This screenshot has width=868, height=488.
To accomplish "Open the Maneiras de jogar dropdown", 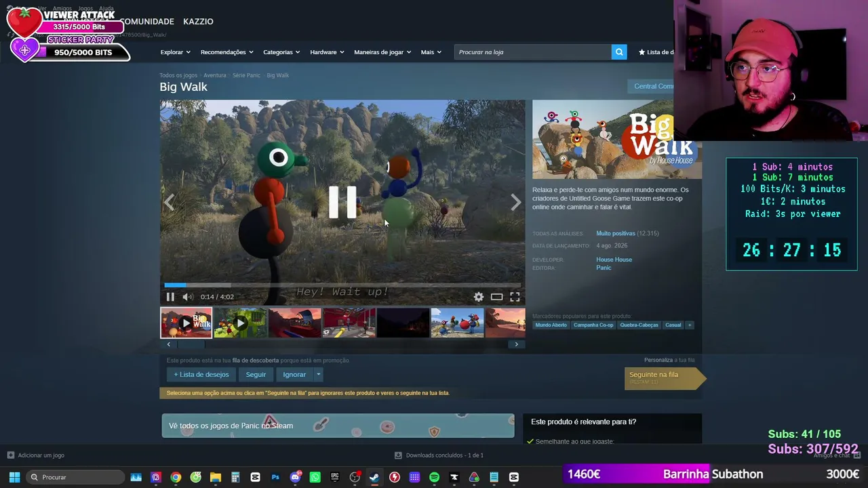I will pos(382,52).
